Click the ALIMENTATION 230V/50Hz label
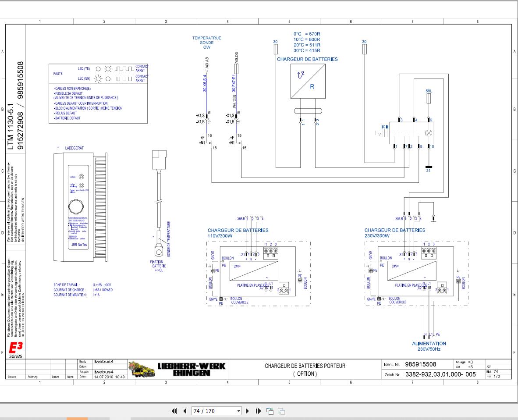This screenshot has width=518, height=420. [429, 346]
